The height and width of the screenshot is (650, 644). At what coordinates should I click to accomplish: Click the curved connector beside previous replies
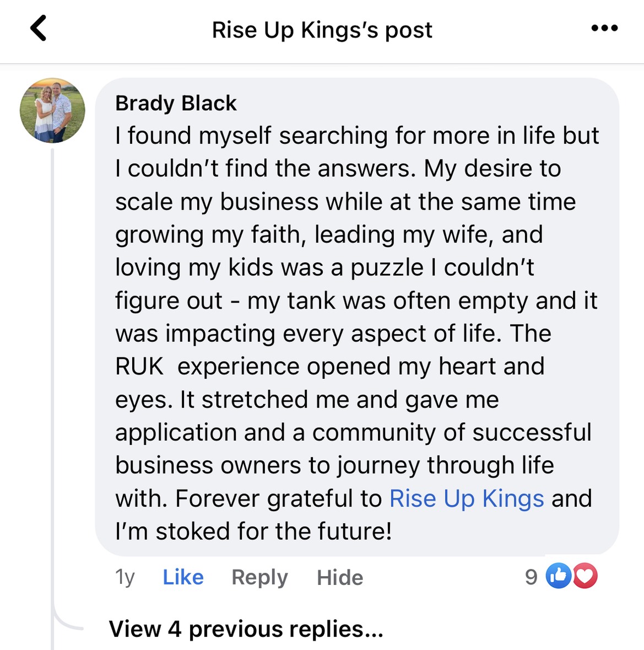tap(66, 622)
